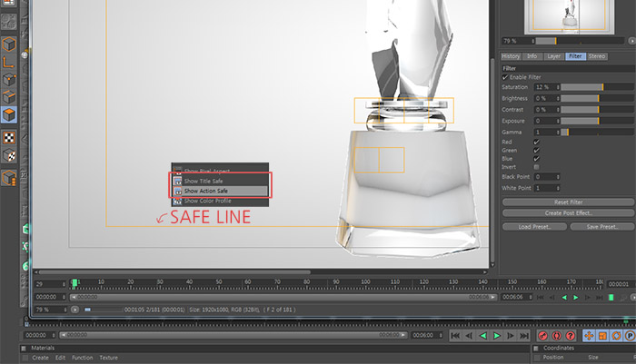Screen dimensions: 636x364
Task: Play forward in Picture Viewer playback controls
Action: (x=575, y=298)
